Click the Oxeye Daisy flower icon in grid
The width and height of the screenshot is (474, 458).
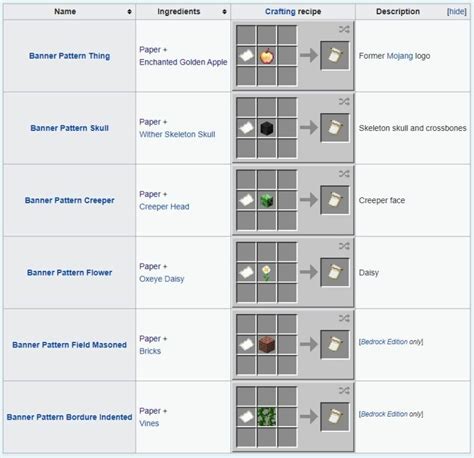pyautogui.click(x=266, y=273)
